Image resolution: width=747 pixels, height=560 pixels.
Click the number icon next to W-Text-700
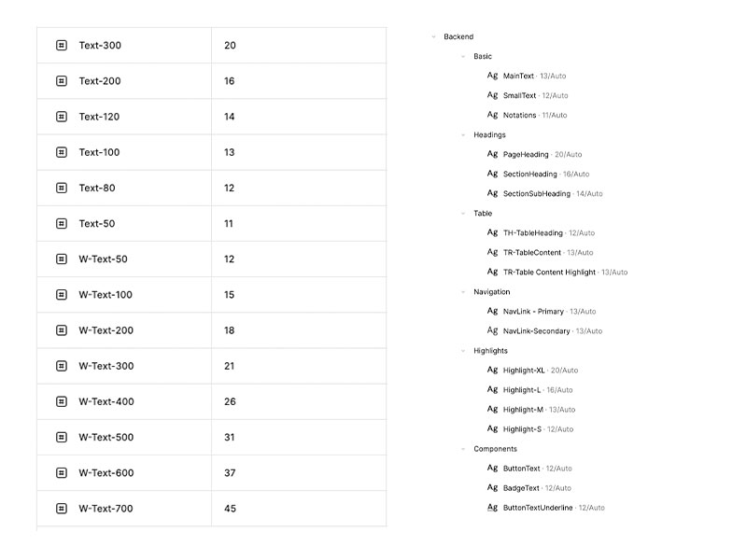[x=62, y=509]
